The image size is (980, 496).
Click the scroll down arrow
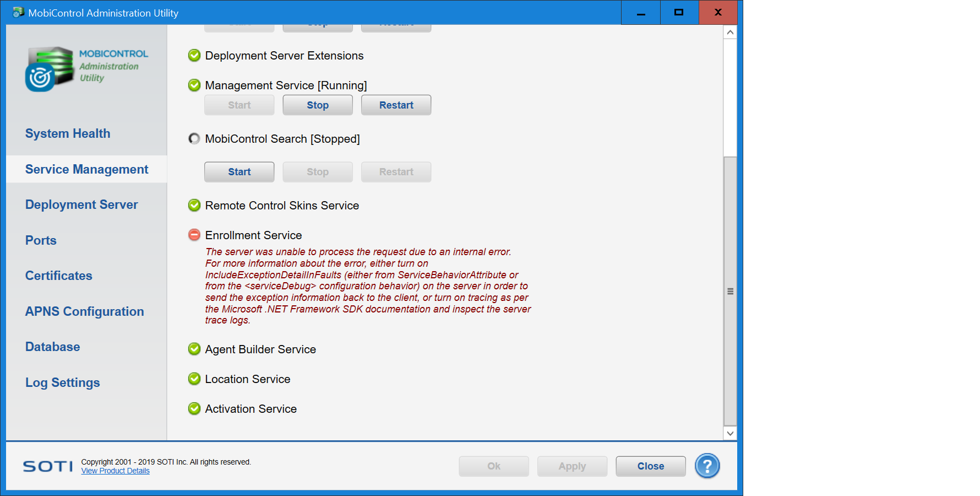(730, 433)
